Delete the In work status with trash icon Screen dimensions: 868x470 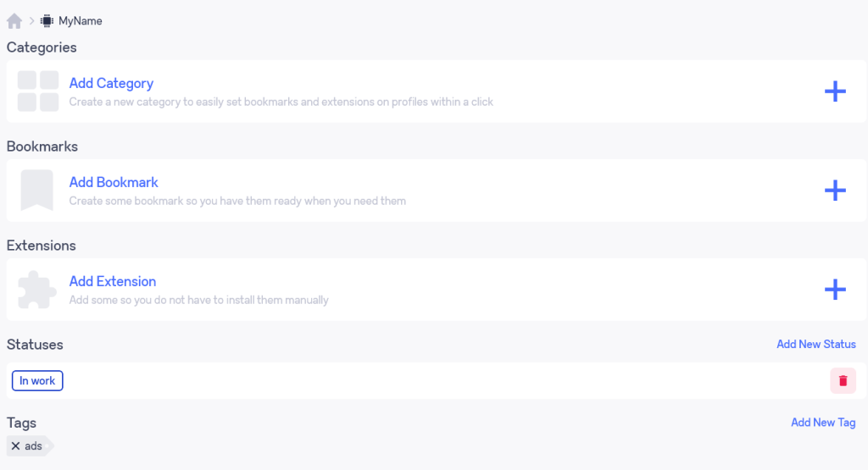click(843, 380)
